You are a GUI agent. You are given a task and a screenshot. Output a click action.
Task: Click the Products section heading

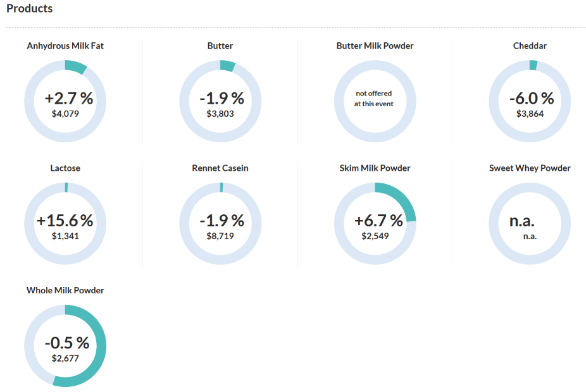[x=30, y=9]
